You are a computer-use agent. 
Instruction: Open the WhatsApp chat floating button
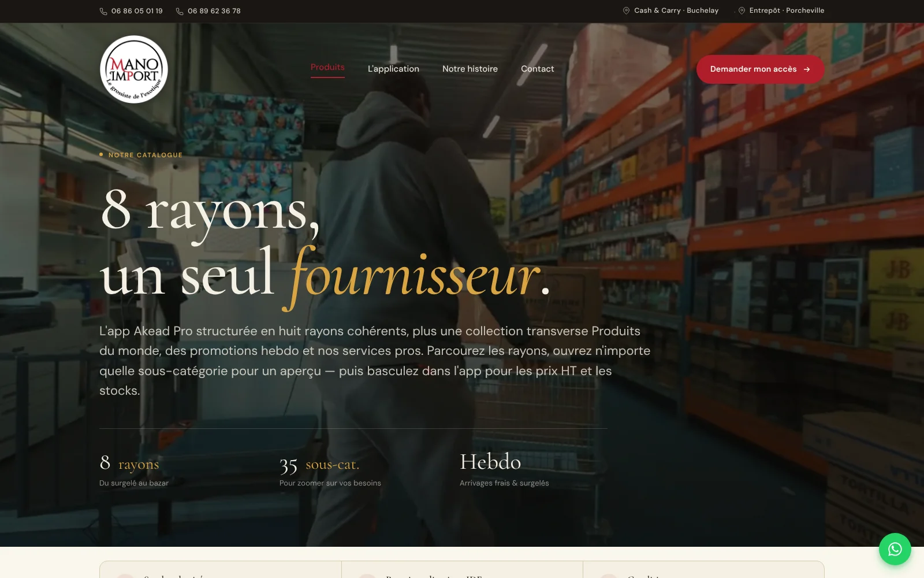[x=895, y=549]
